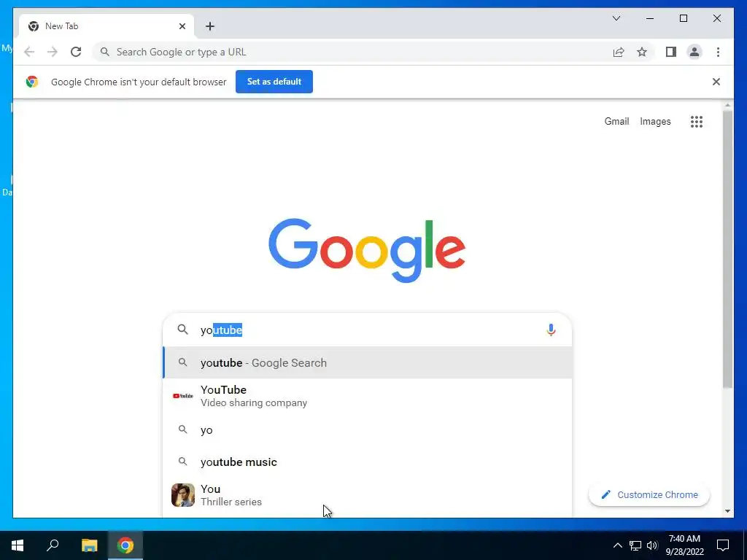Click the 'You' series thumbnail image

(183, 495)
